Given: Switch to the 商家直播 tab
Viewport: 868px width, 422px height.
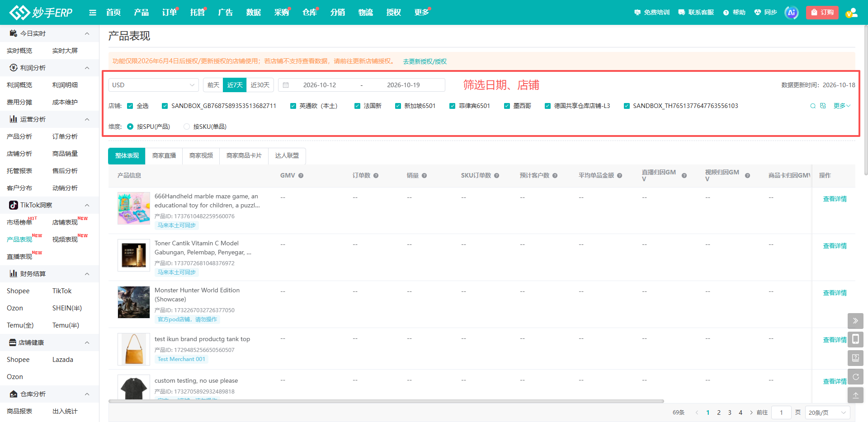Looking at the screenshot, I should point(164,155).
